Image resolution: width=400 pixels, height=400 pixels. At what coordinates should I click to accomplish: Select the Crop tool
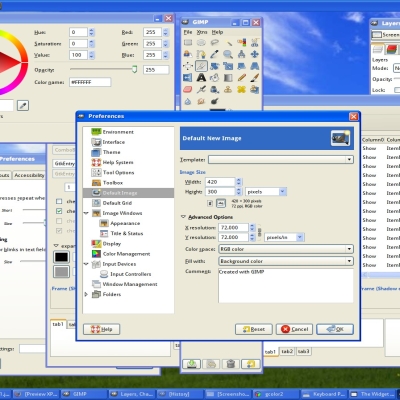pyautogui.click(x=201, y=66)
